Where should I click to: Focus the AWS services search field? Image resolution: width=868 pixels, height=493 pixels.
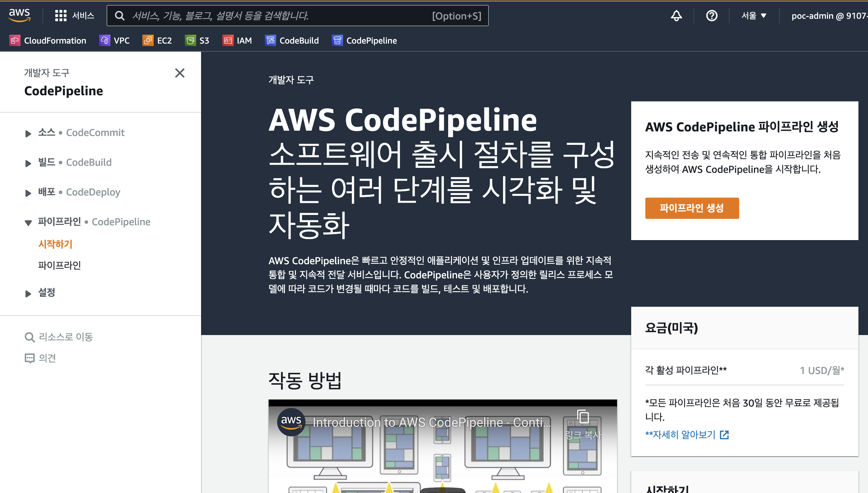click(x=297, y=16)
